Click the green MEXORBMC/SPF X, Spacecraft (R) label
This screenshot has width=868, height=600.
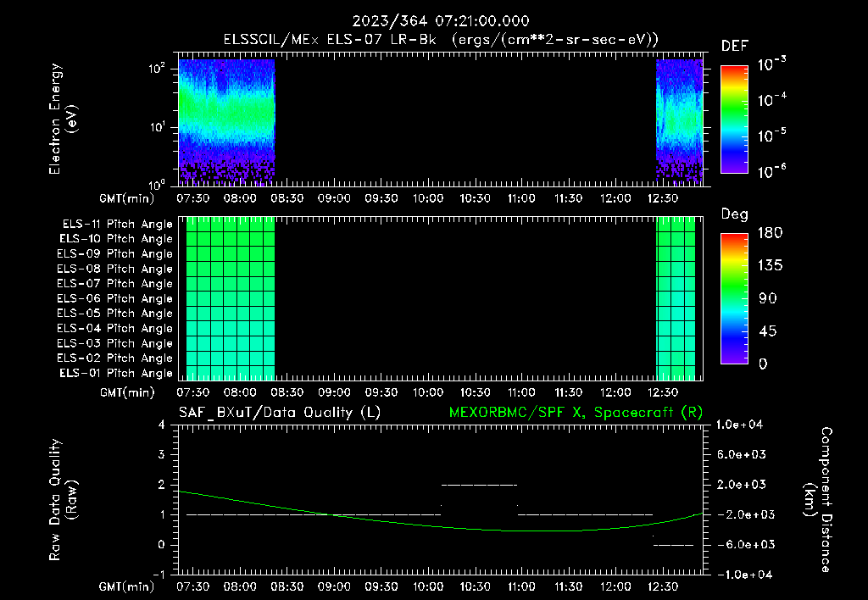(576, 413)
